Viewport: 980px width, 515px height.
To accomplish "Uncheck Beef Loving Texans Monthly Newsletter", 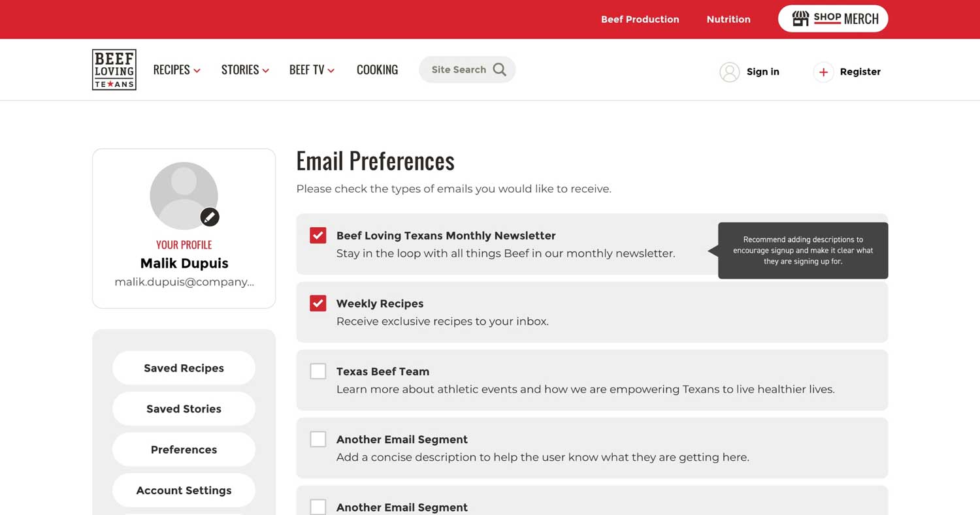I will pos(318,236).
